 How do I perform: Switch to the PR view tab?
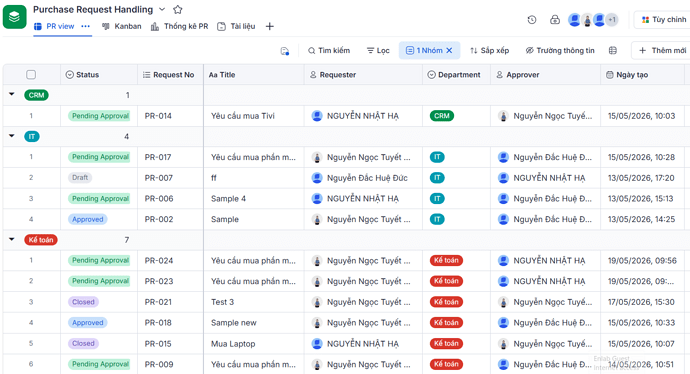click(54, 26)
